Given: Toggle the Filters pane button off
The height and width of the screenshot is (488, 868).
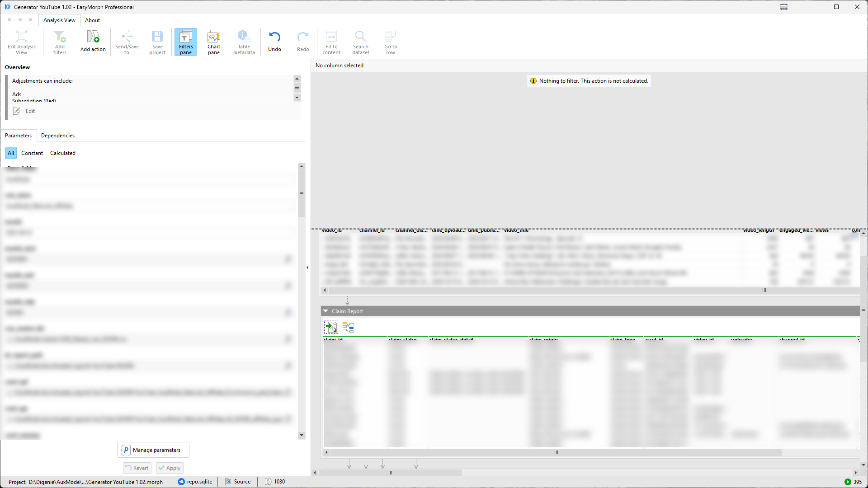Looking at the screenshot, I should coord(186,42).
